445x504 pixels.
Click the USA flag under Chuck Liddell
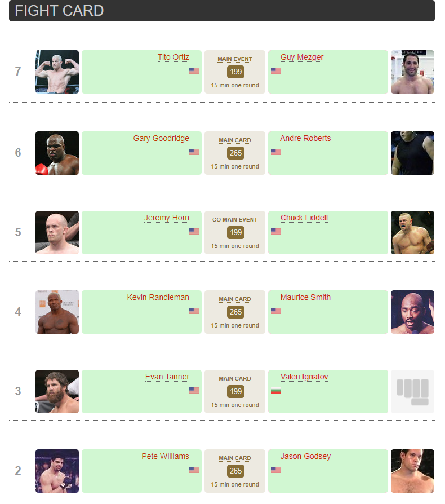(275, 231)
